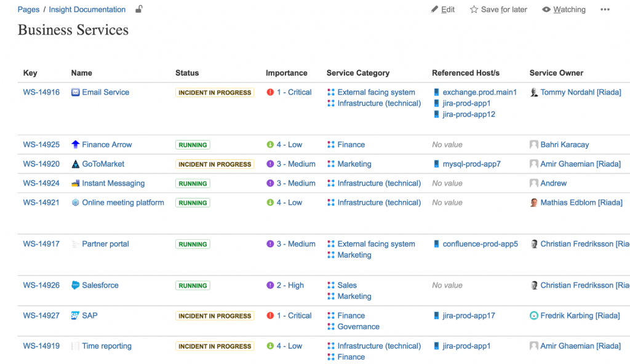
Task: Open issue key WS-14921
Action: [41, 202]
